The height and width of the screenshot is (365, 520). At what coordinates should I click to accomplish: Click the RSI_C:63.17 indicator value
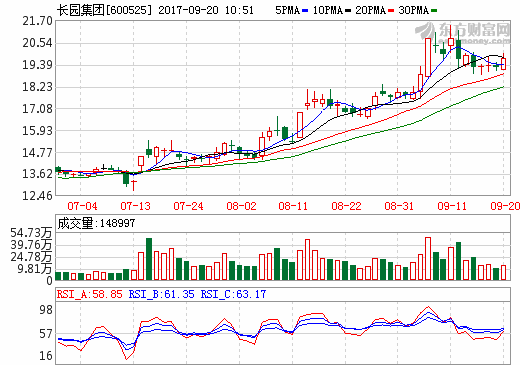(233, 294)
